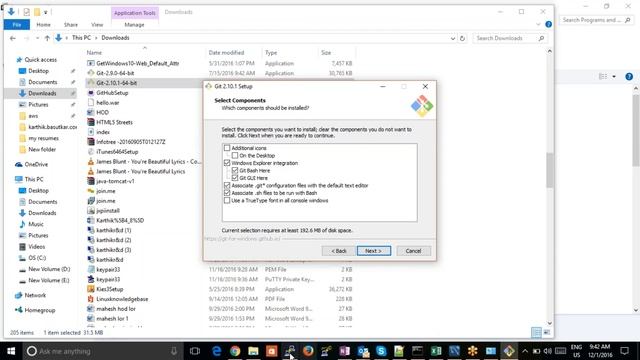Open Explorer help question mark icon

(549, 24)
